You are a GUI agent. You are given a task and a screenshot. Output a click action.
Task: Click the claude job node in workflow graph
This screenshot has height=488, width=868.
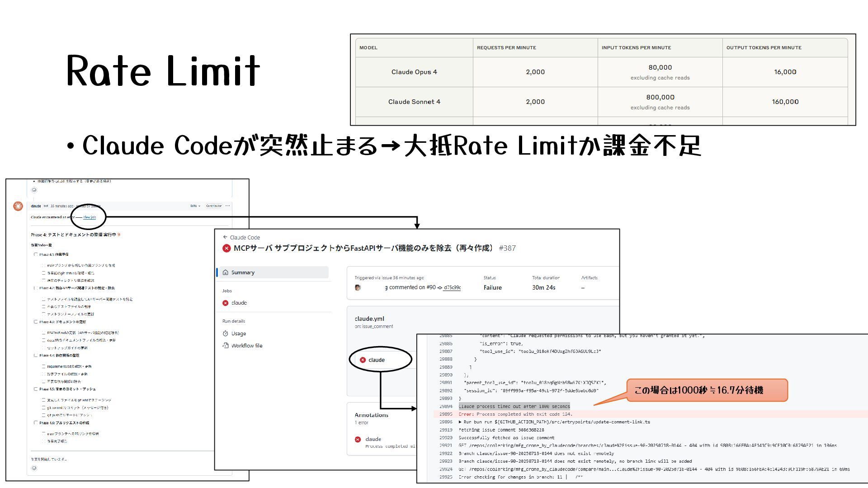pyautogui.click(x=381, y=360)
